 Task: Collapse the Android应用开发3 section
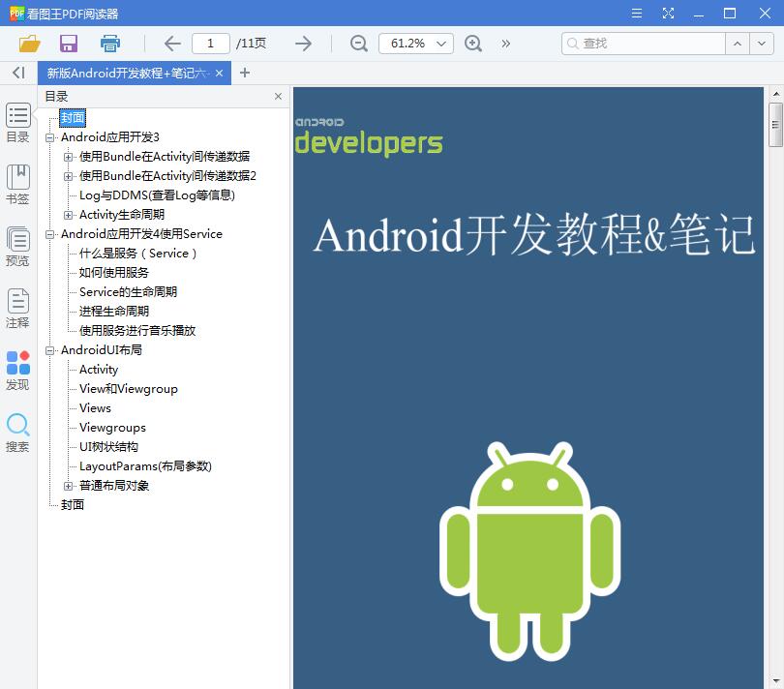coord(51,136)
